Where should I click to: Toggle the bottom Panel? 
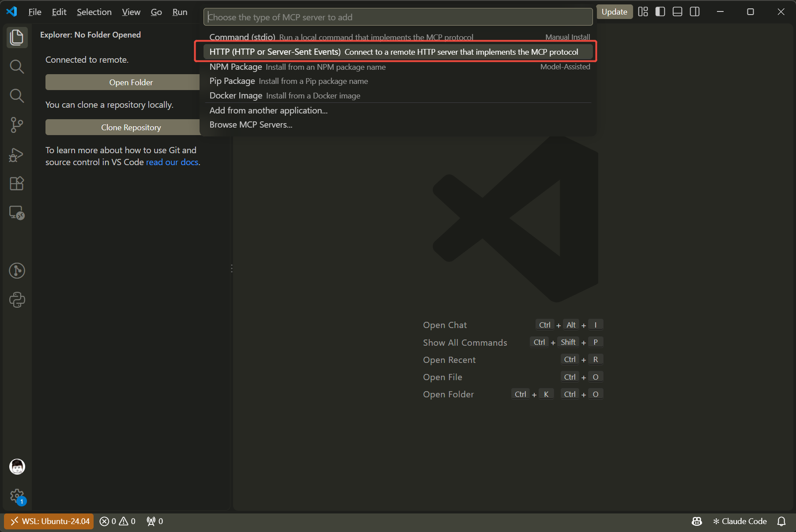pos(677,12)
